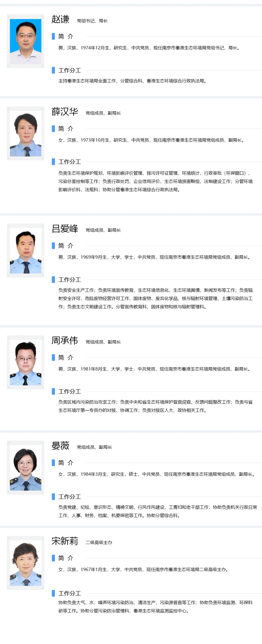Open the portrait photo beside 宋新莉
Screen dimensions: 262x644
[26, 563]
